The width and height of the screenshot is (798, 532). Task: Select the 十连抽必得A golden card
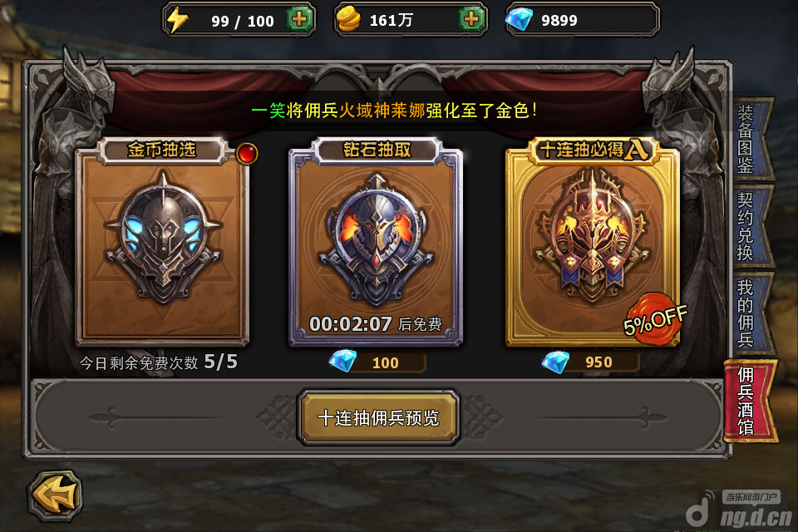coord(592,242)
